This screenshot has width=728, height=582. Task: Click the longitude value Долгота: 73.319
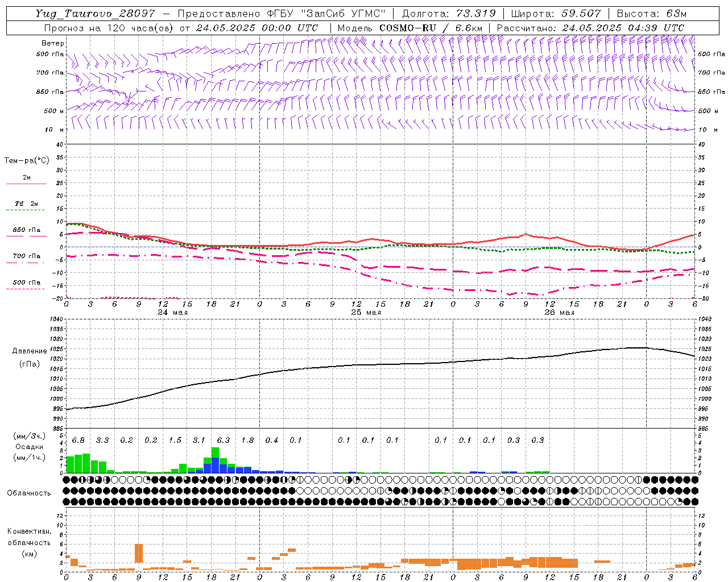click(449, 14)
